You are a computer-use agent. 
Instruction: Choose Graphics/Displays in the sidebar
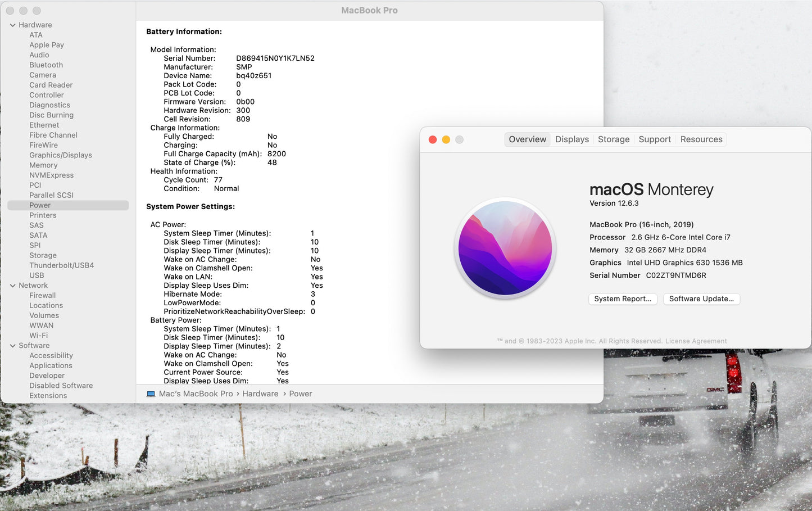point(61,155)
